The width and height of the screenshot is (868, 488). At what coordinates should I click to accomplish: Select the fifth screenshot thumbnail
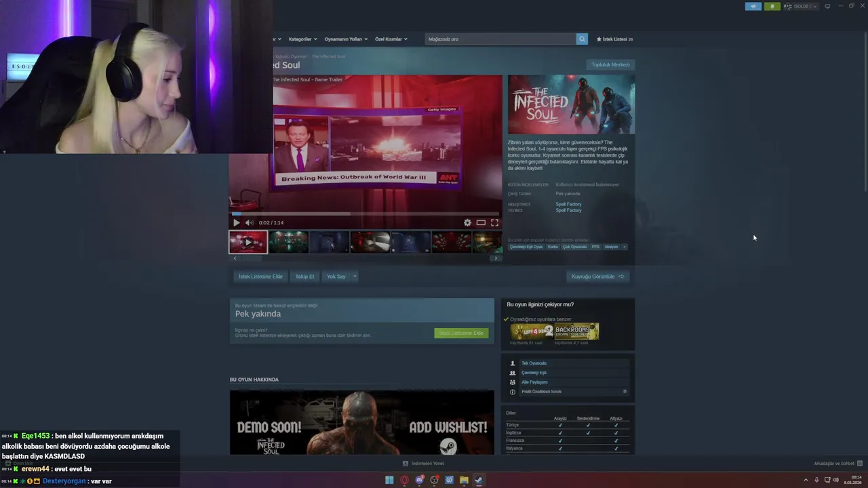point(410,242)
